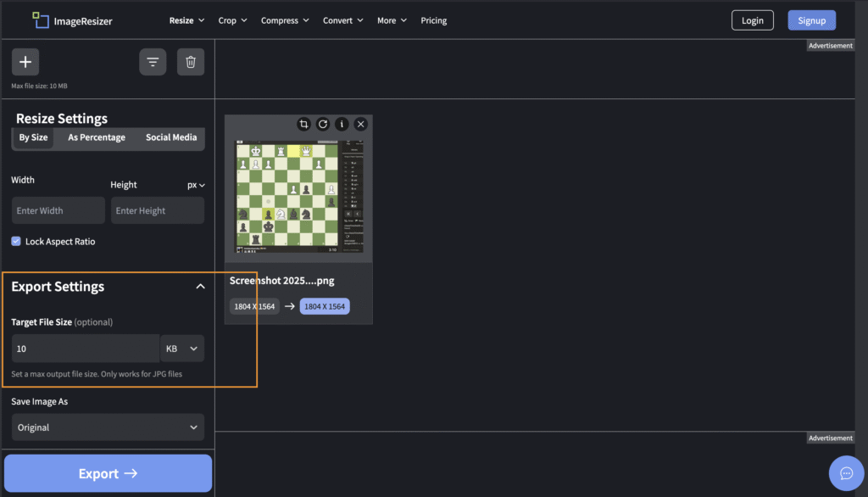Screen dimensions: 868x497
Task: Click the add image plus icon
Action: click(x=25, y=62)
